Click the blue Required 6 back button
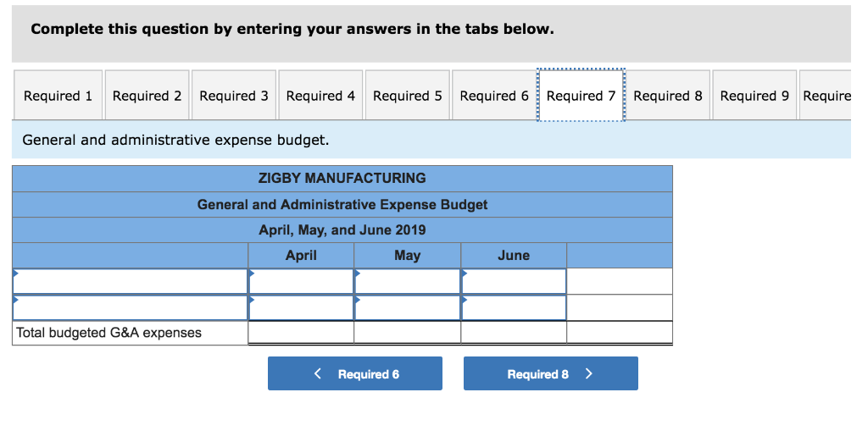 (355, 373)
